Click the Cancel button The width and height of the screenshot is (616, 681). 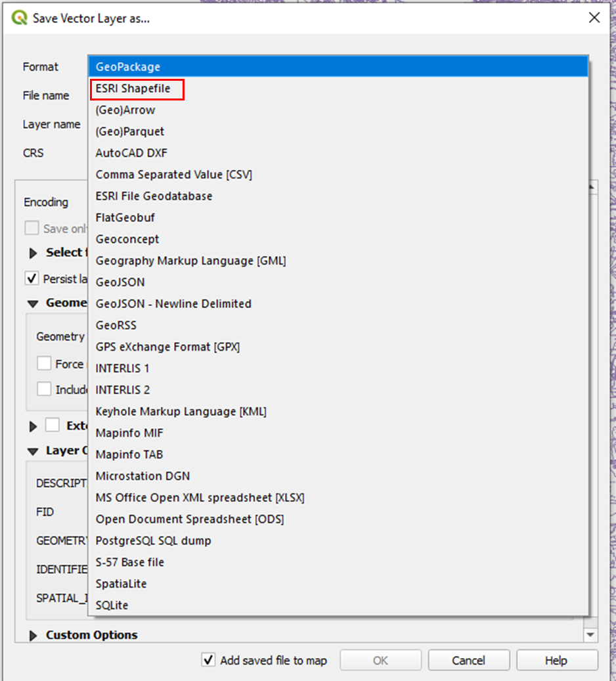469,660
